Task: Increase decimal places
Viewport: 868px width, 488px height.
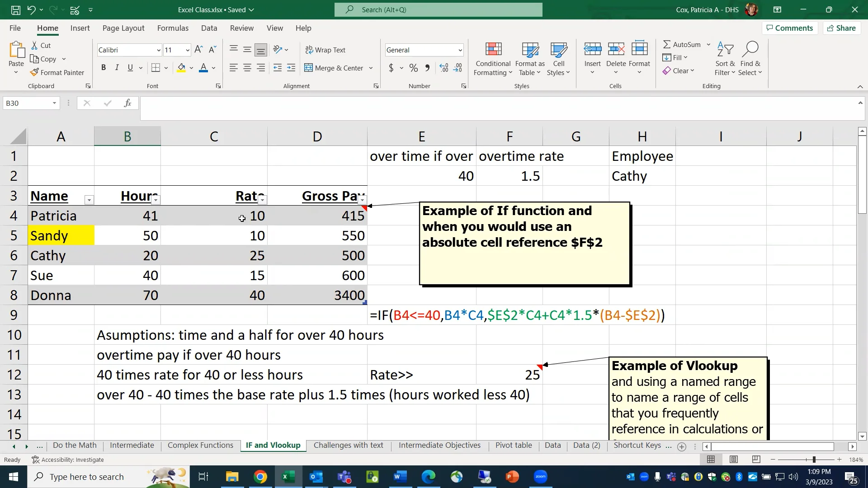Action: 443,68
